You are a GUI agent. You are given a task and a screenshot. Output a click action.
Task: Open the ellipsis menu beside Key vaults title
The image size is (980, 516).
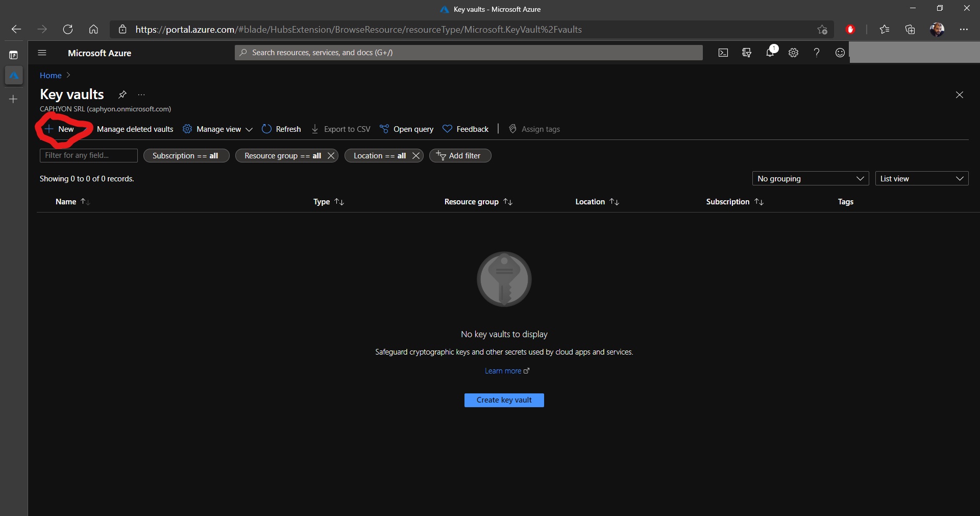tap(141, 95)
